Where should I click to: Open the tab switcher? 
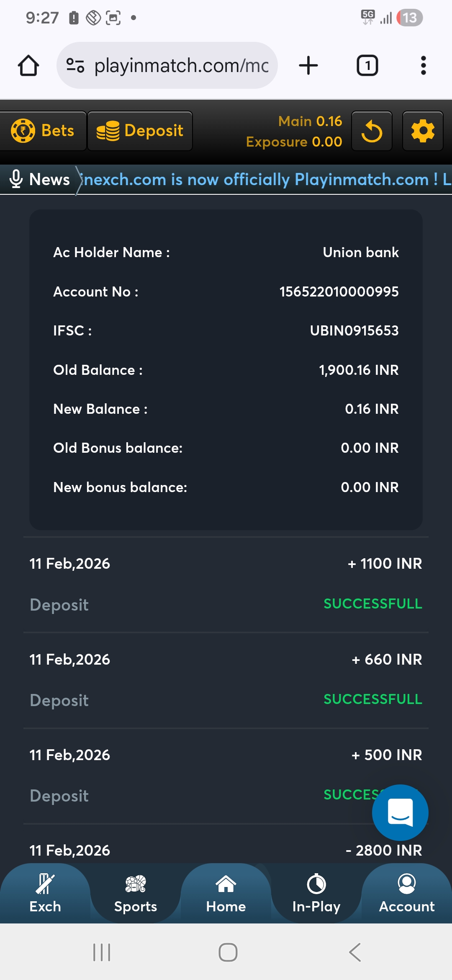(367, 66)
